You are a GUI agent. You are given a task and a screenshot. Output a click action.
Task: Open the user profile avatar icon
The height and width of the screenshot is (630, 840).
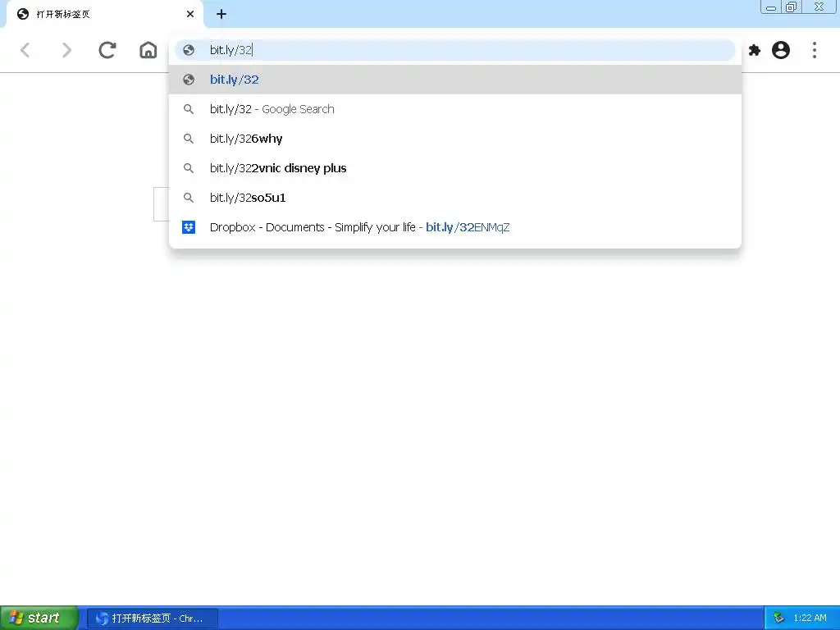coord(781,50)
